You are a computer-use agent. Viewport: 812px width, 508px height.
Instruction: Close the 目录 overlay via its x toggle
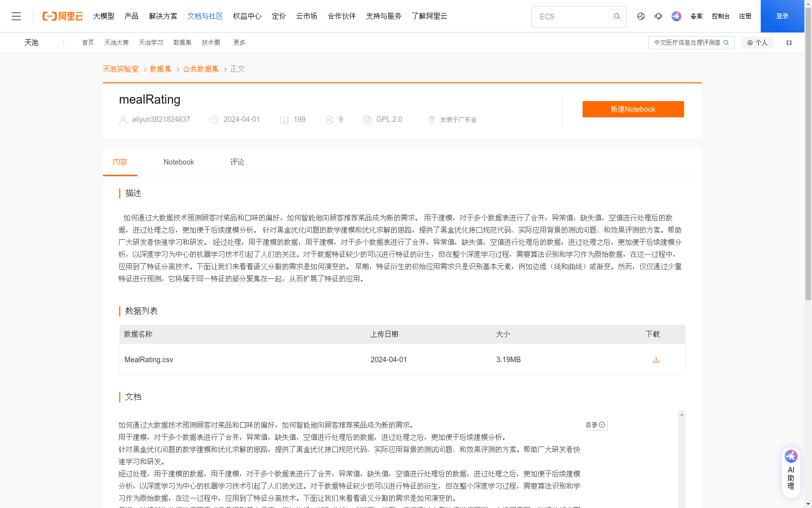pyautogui.click(x=601, y=425)
